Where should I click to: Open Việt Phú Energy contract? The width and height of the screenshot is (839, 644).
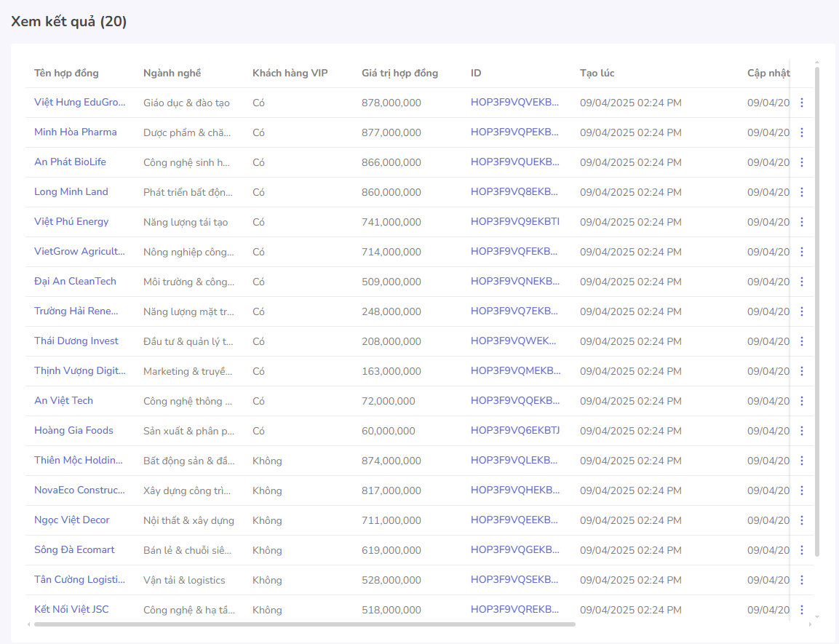coord(71,221)
